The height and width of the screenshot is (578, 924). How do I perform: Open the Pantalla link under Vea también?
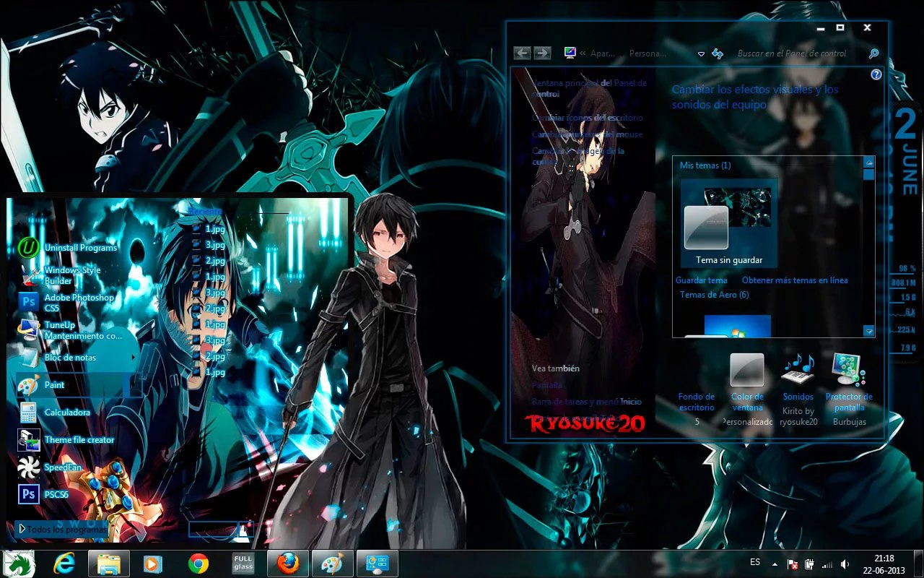point(547,386)
